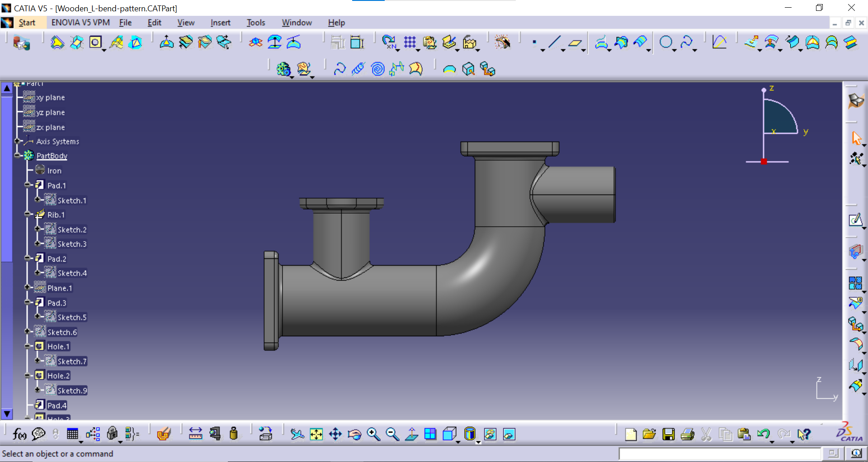Image resolution: width=868 pixels, height=462 pixels.
Task: Select the Plane tool in top toolbar
Action: pyautogui.click(x=575, y=43)
